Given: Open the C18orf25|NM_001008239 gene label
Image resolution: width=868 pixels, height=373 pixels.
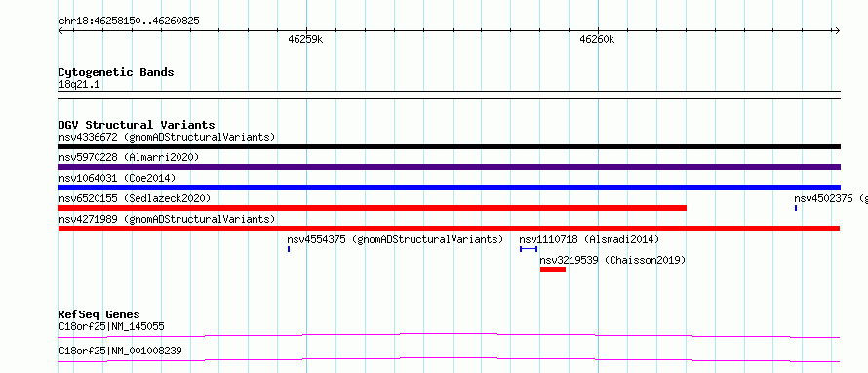Looking at the screenshot, I should [x=120, y=351].
